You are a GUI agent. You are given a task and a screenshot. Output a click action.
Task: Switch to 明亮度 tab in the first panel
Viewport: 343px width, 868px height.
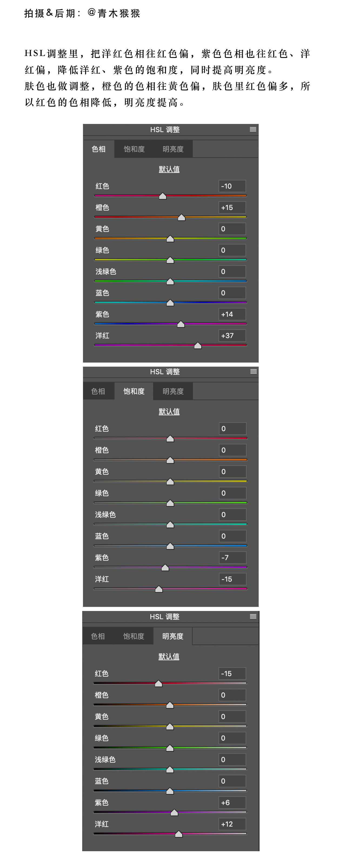(x=173, y=149)
